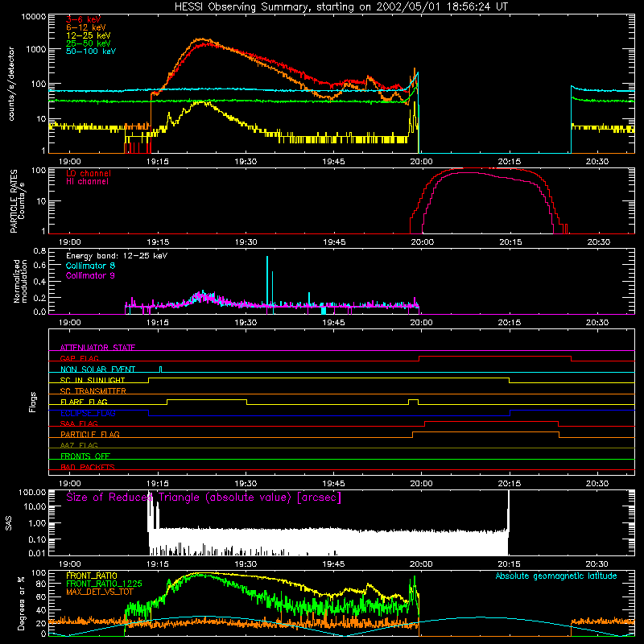Click the 20:00 tick under count-rate plot
The width and height of the screenshot is (644, 644).
tap(421, 162)
